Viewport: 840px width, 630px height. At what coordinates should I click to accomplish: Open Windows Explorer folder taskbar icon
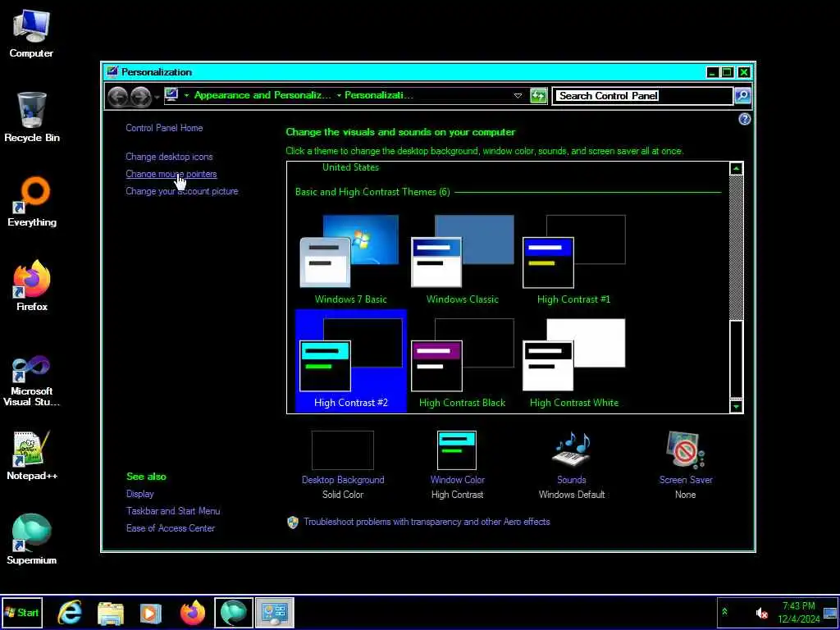point(111,613)
